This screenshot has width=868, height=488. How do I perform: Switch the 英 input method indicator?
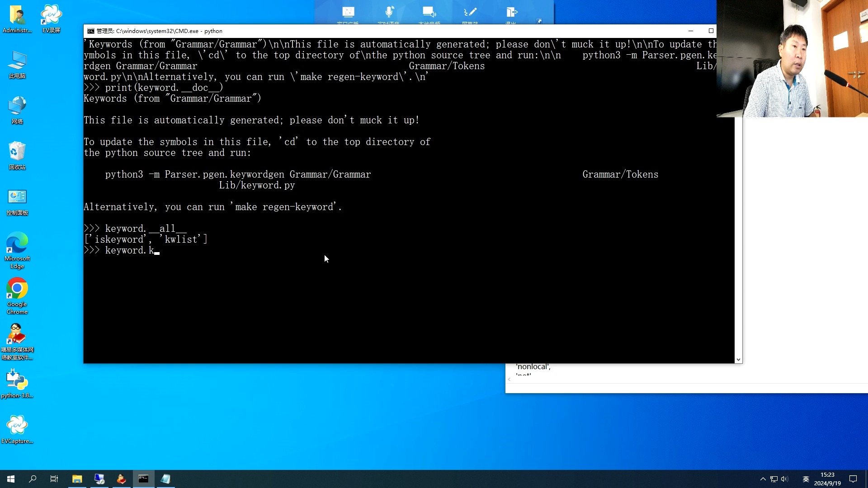[806, 479]
